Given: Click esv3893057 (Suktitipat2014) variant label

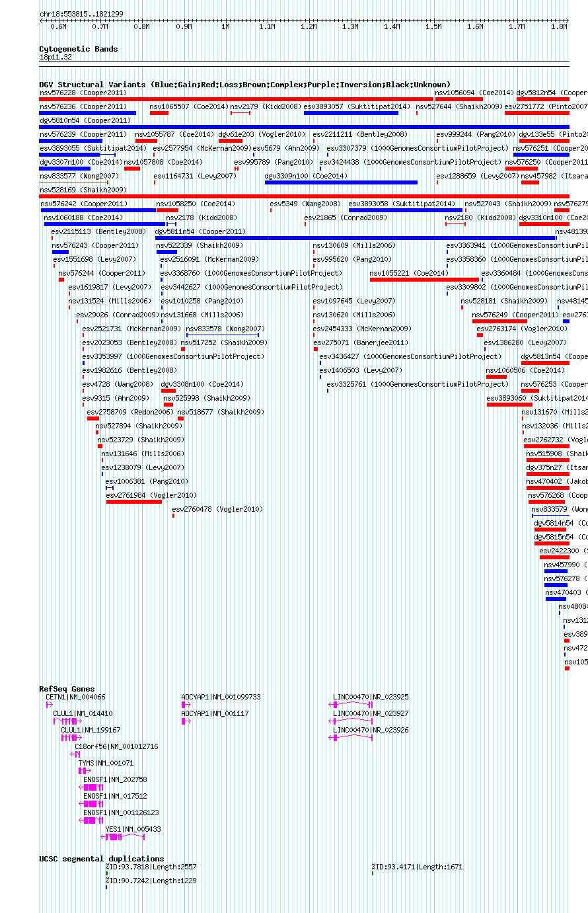Looking at the screenshot, I should (x=357, y=106).
